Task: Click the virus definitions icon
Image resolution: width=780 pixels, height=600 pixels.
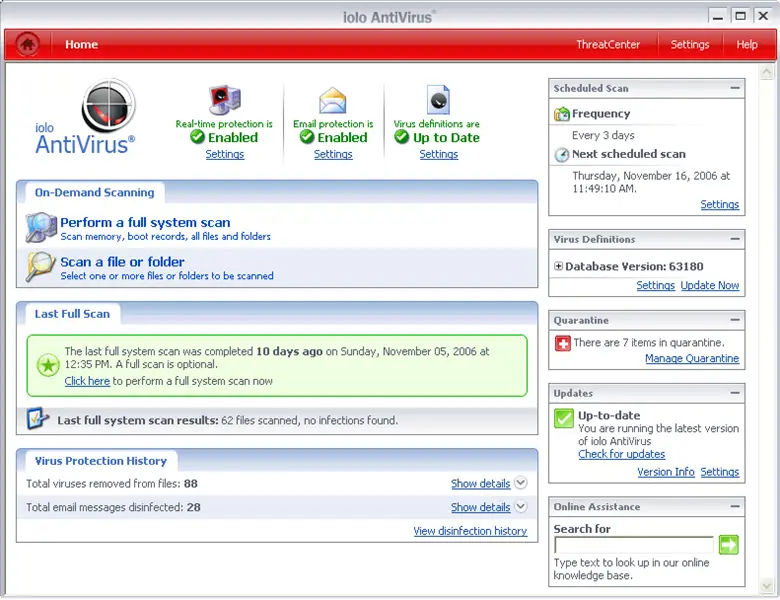Action: click(438, 101)
